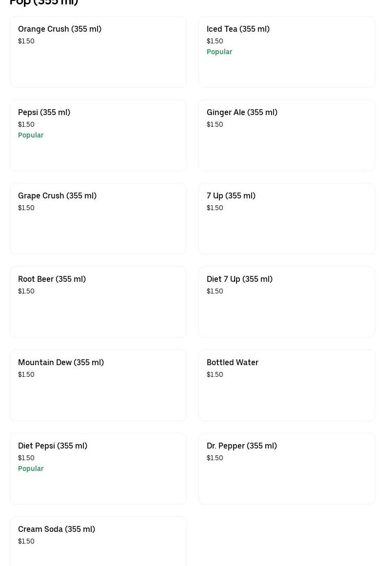Image resolution: width=392 pixels, height=566 pixels.
Task: Click the Popular tag under Iced Tea
Action: [x=219, y=52]
